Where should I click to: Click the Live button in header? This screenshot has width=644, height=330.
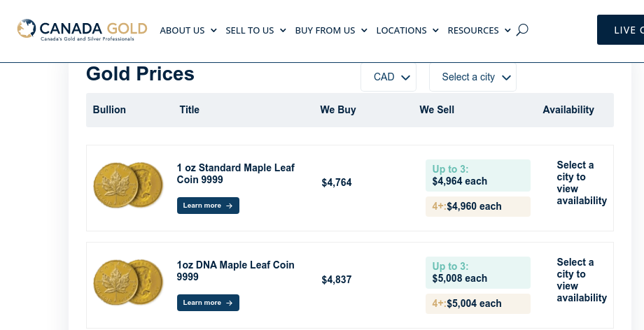coord(622,30)
